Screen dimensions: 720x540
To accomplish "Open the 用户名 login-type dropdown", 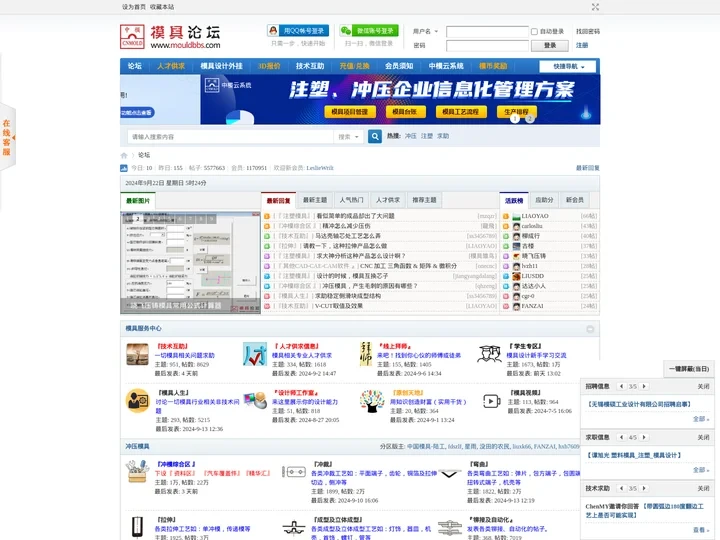I will tap(425, 32).
